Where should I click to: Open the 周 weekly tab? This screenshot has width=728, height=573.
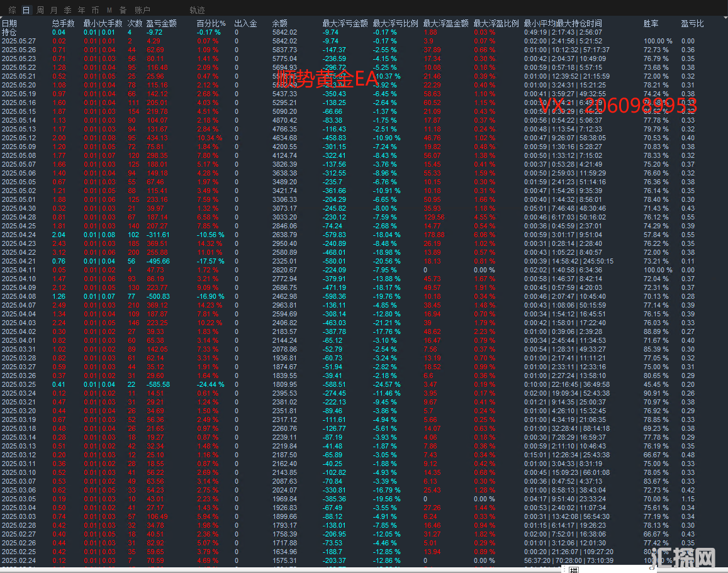[x=40, y=9]
